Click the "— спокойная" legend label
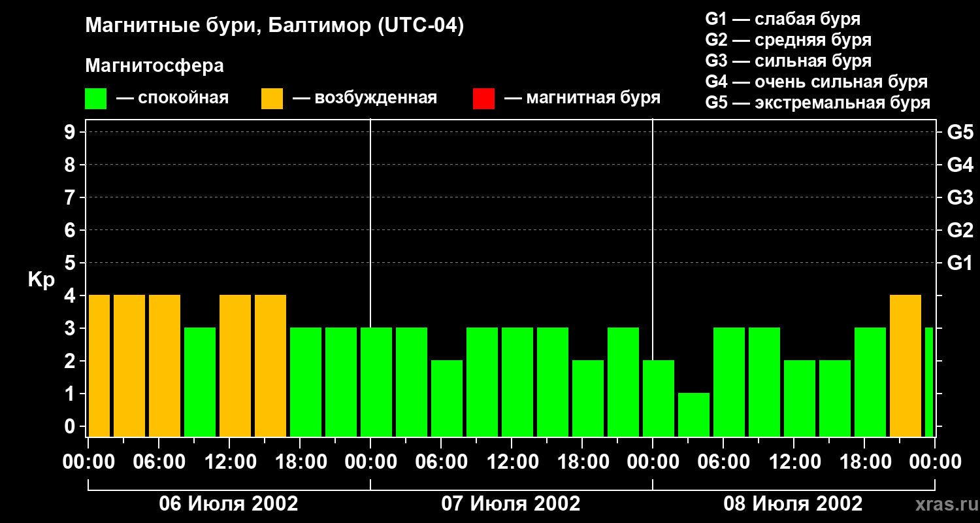This screenshot has width=980, height=523. 172,98
